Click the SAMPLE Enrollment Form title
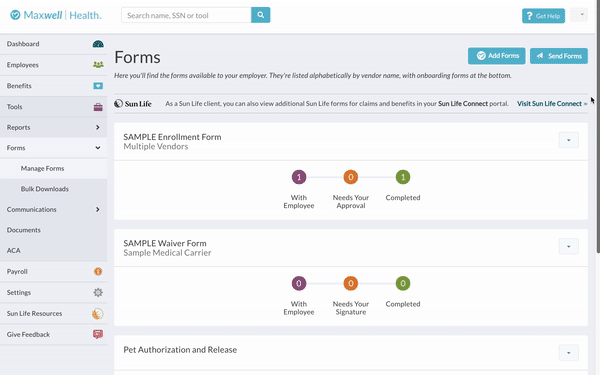 click(x=172, y=137)
